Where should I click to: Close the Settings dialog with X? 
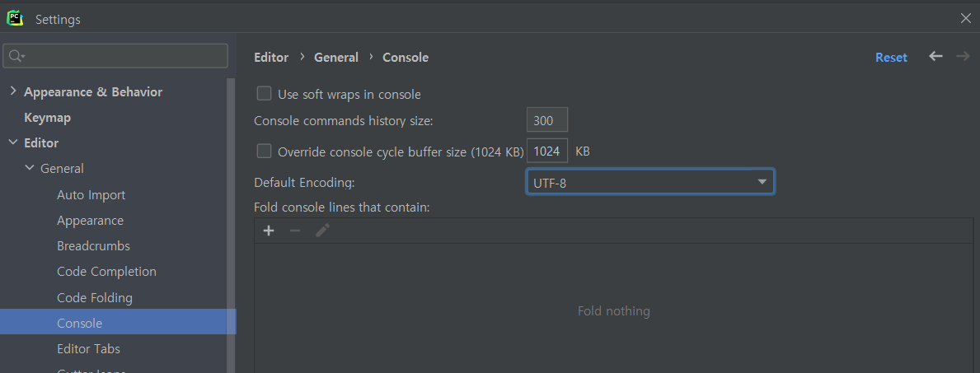(x=966, y=18)
